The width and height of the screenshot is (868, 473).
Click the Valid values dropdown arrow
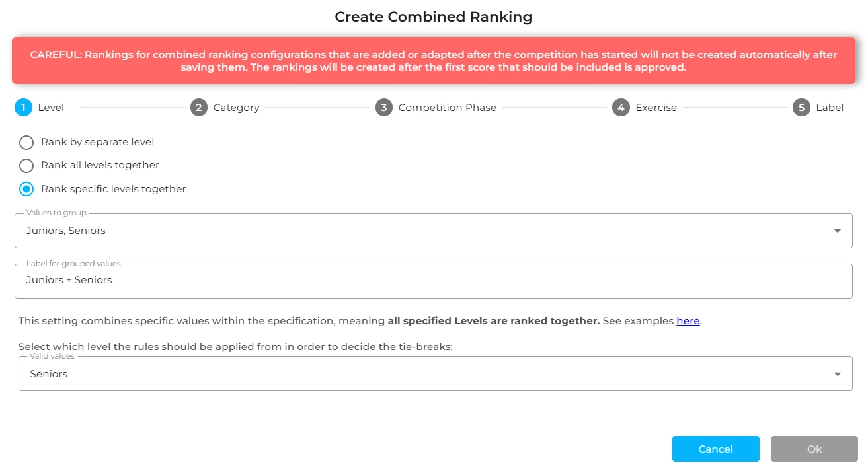coord(838,374)
